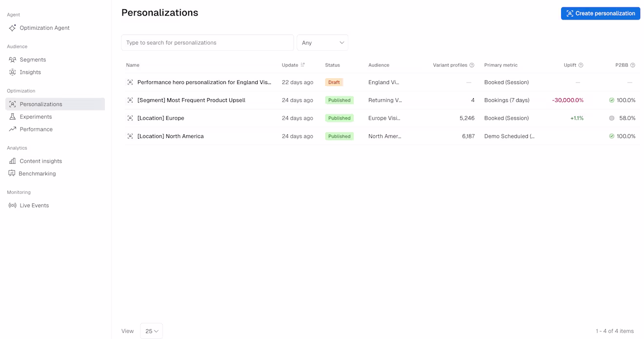644x339 pixels.
Task: Open Segments in the sidebar
Action: click(x=33, y=60)
